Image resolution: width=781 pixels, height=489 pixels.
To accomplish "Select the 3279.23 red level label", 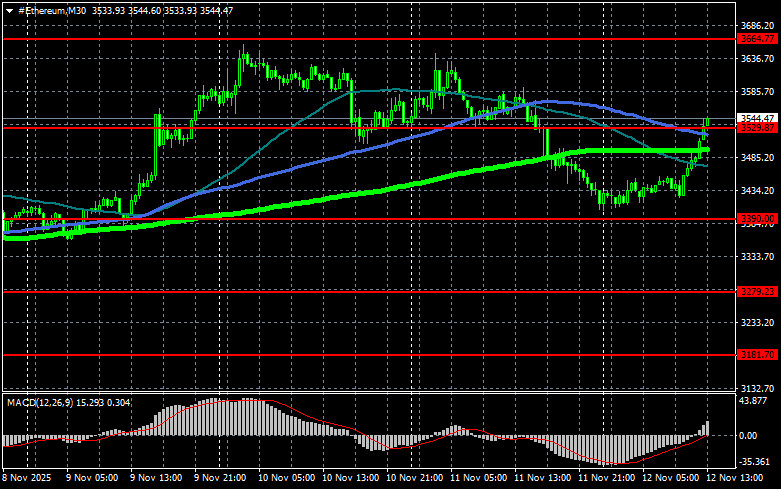I will tap(757, 292).
